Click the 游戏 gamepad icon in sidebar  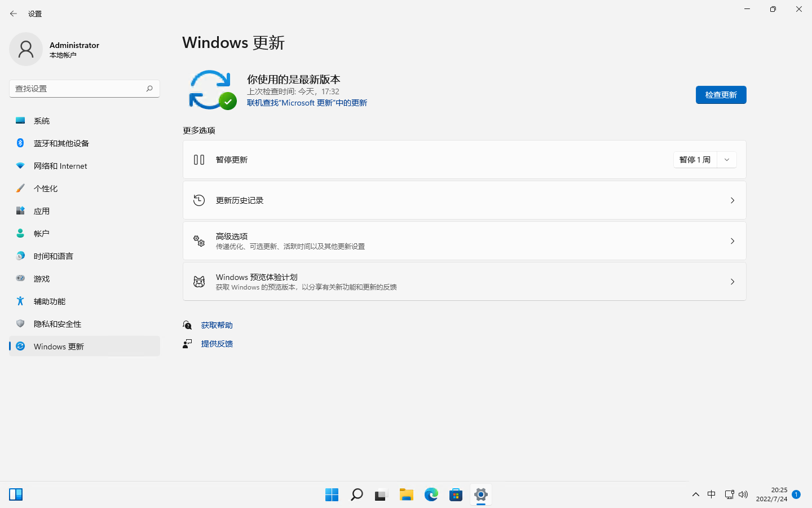coord(20,278)
